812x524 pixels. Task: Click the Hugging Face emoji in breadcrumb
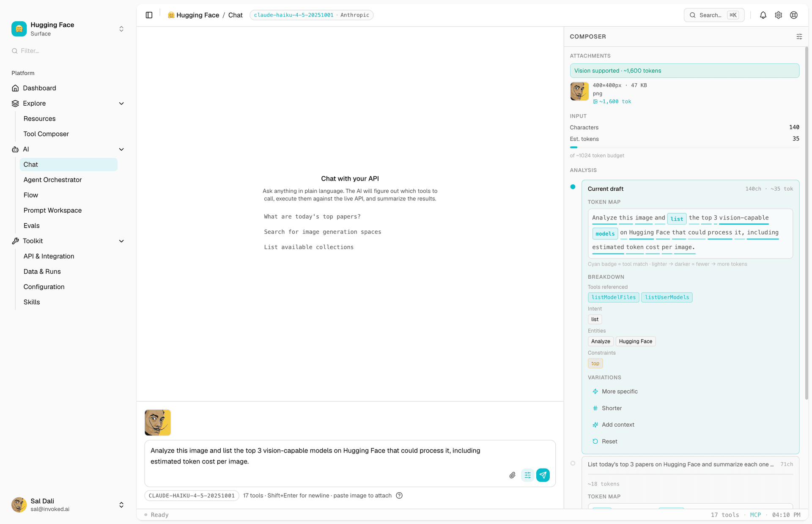coord(171,15)
